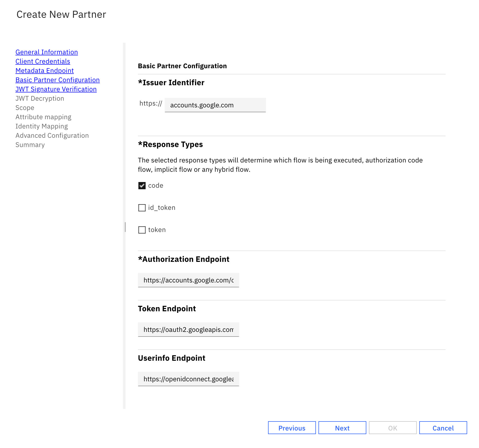The height and width of the screenshot is (448, 479).
Task: Jump to JWT Signature Verification step
Action: click(x=56, y=89)
